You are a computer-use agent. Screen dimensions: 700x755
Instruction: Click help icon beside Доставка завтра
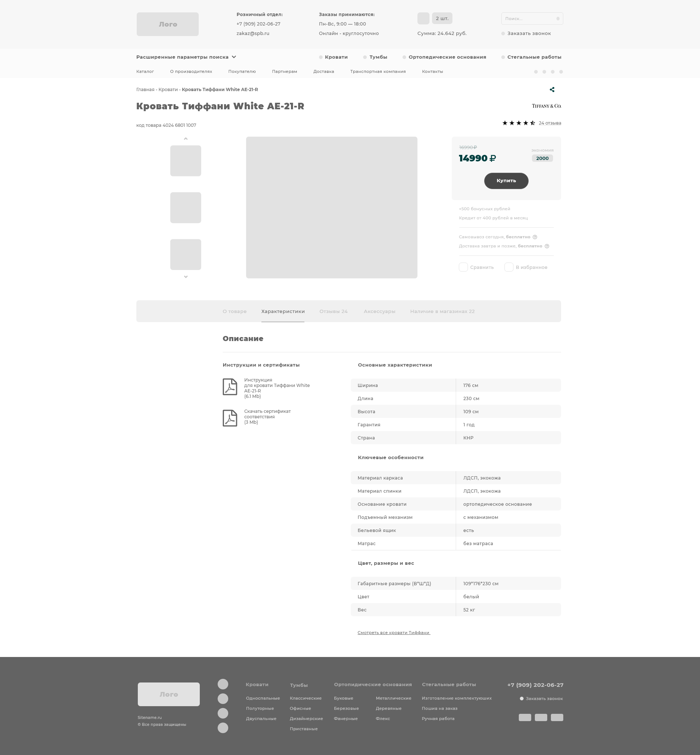tap(547, 246)
